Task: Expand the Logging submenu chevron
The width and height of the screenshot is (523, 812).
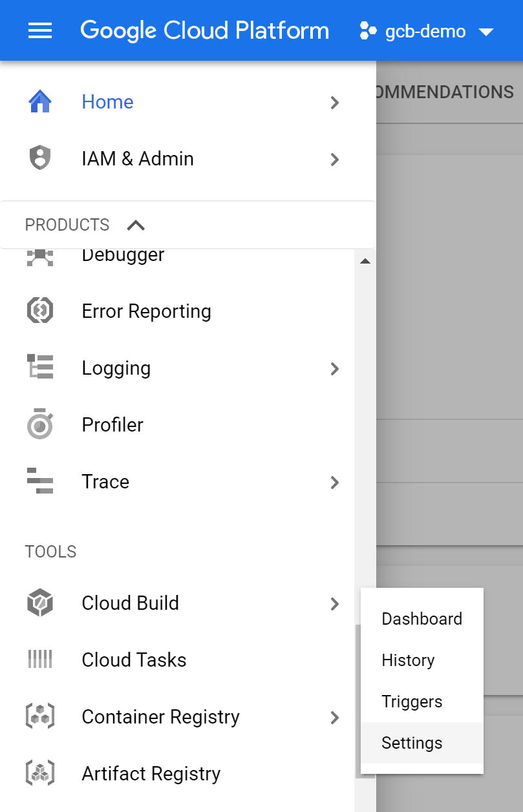Action: click(x=334, y=368)
